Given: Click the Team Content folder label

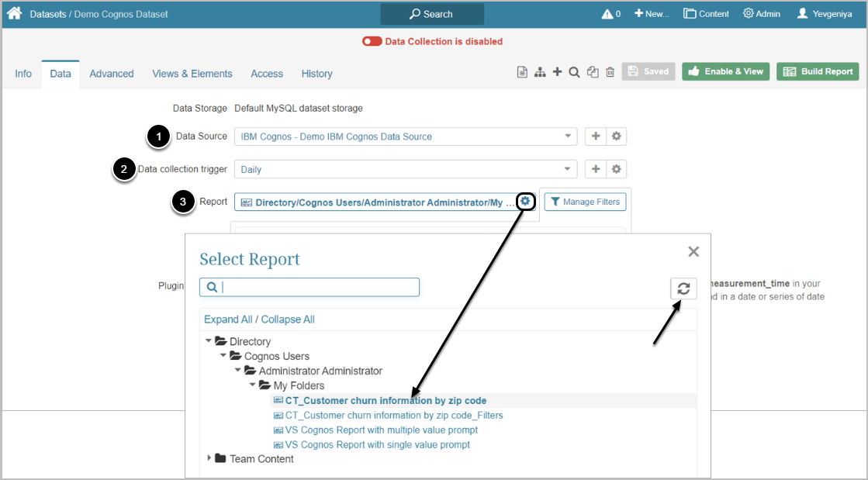Looking at the screenshot, I should (261, 459).
